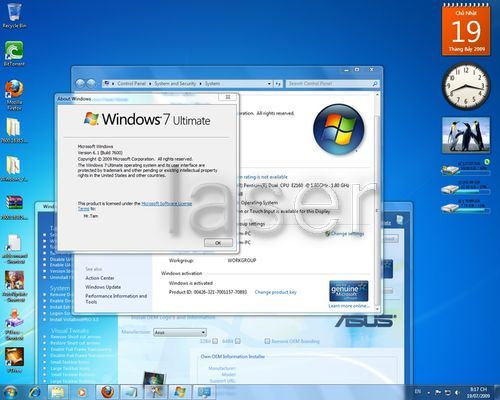
Task: Click the Start orb on taskbar
Action: pos(10,392)
